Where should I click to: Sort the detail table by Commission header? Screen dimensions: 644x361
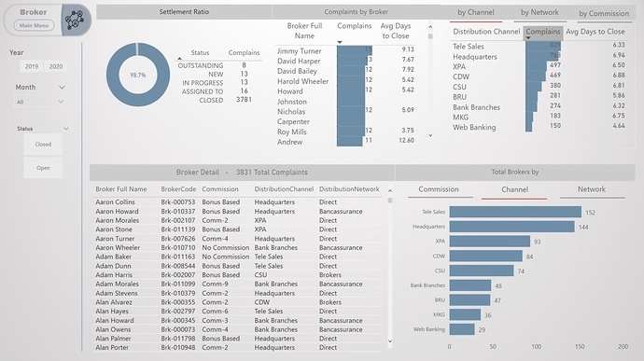coord(220,189)
